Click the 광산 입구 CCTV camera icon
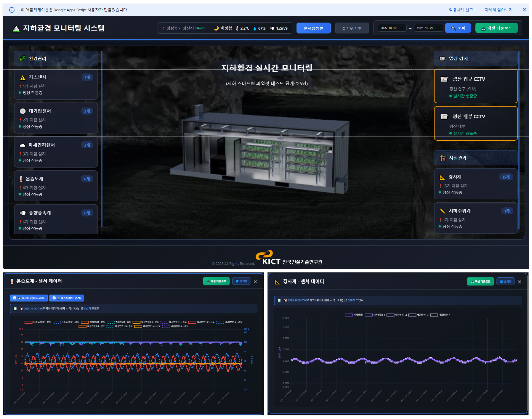 444,79
